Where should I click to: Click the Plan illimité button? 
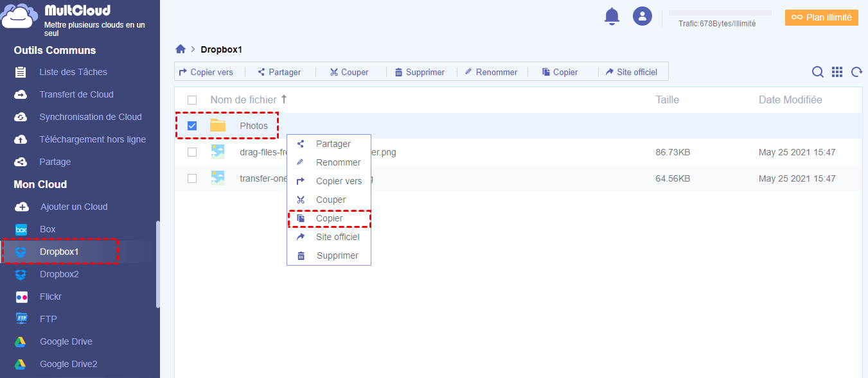[822, 17]
